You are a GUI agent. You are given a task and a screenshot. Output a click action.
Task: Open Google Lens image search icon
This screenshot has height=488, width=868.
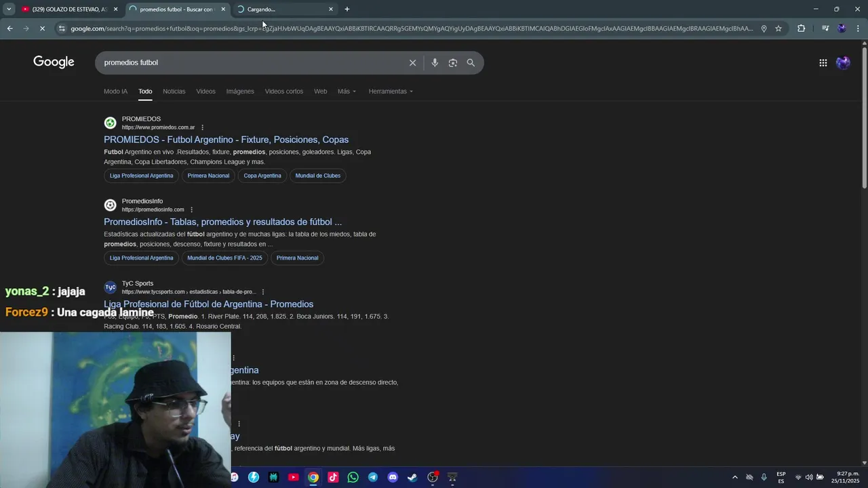click(x=452, y=62)
